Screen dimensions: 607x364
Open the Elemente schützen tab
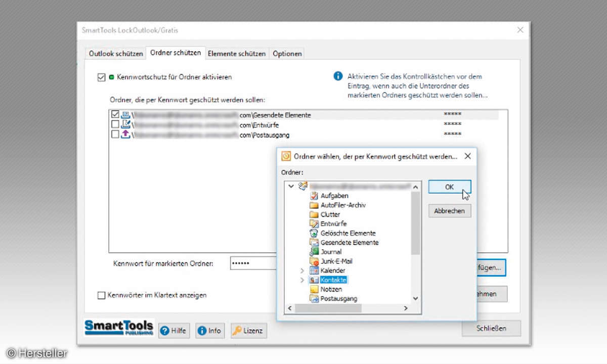[237, 53]
